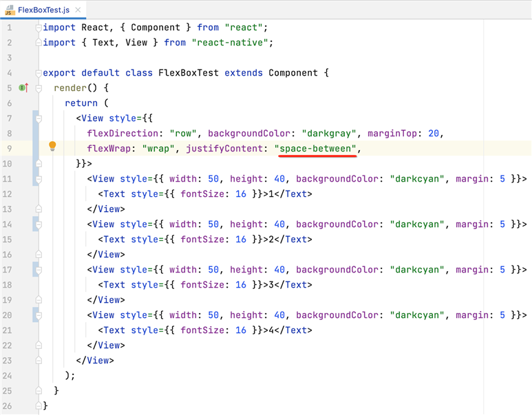Click the fold end marker on line 23

(x=39, y=361)
